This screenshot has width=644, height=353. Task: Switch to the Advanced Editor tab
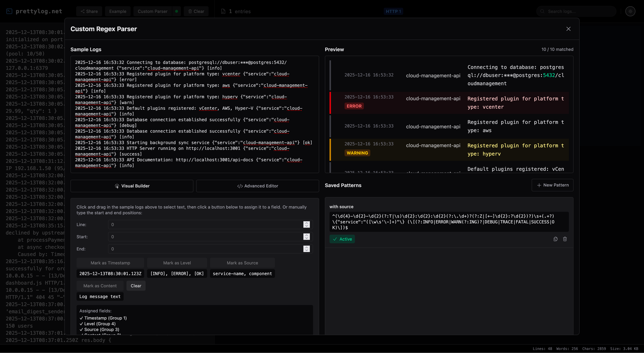pos(257,186)
